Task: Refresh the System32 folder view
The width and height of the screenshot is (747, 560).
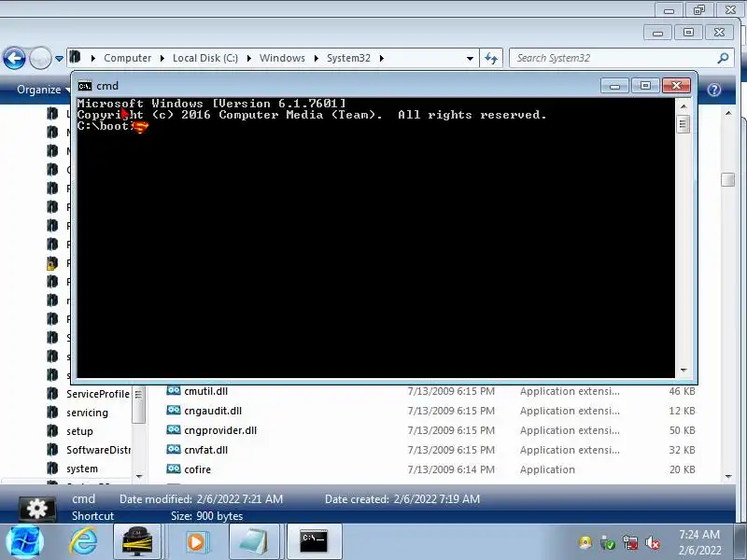Action: (491, 58)
